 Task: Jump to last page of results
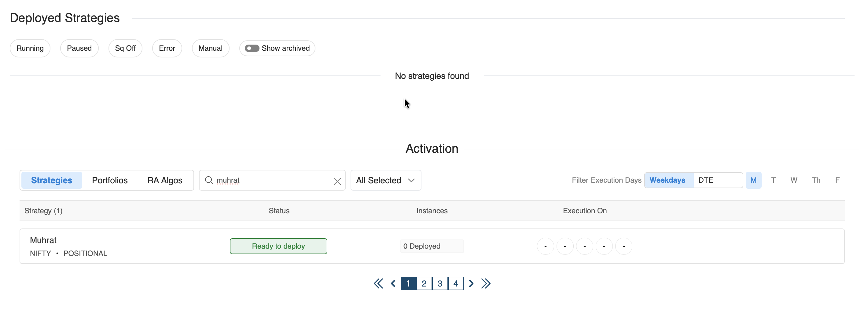tap(486, 283)
